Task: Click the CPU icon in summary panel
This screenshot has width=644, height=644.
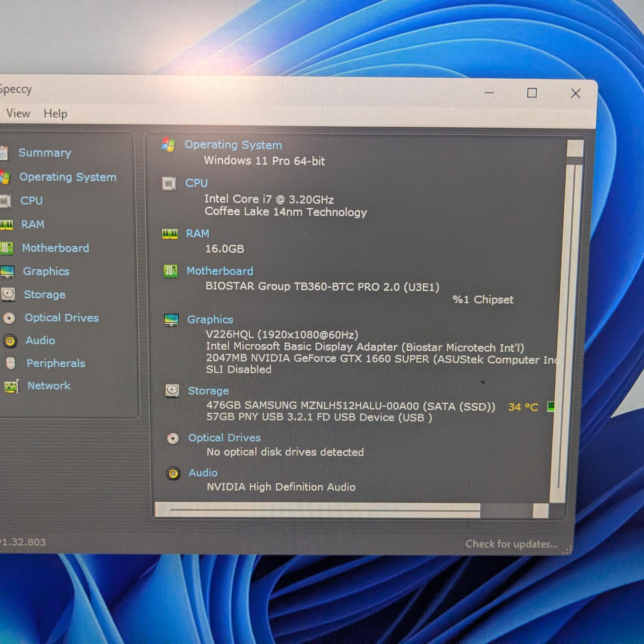Action: tap(169, 183)
